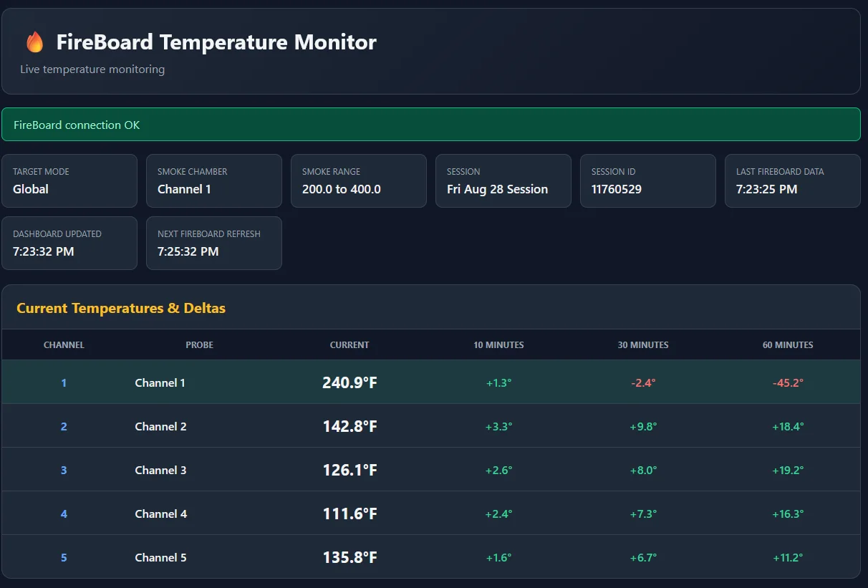Open the Smoke Chamber Channel 1 card
The image size is (868, 588).
click(x=214, y=181)
